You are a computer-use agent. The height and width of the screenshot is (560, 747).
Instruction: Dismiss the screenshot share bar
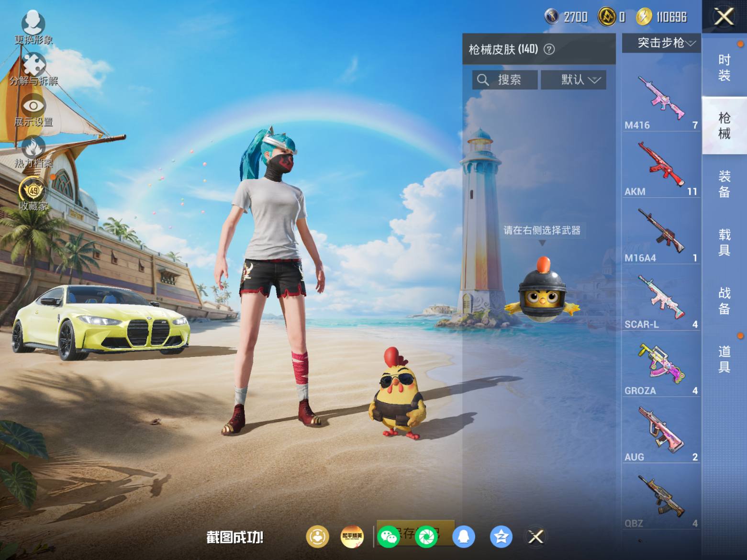tap(536, 537)
